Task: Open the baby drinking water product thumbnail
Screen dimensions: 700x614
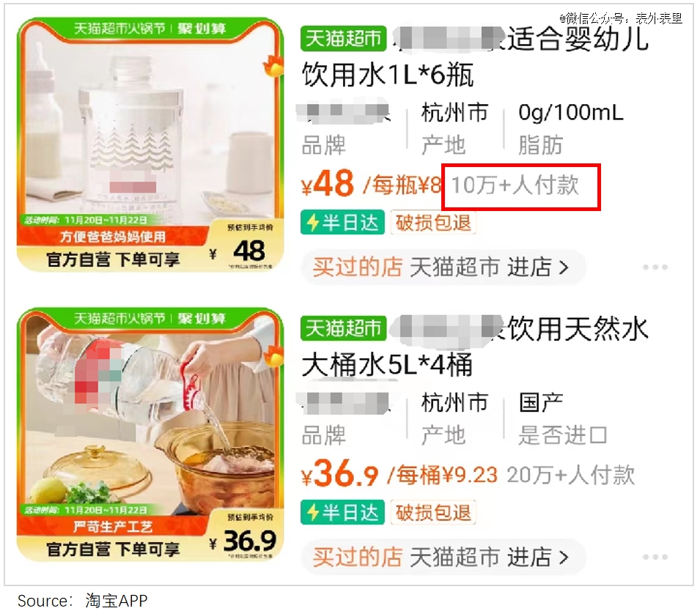Action: [x=150, y=144]
